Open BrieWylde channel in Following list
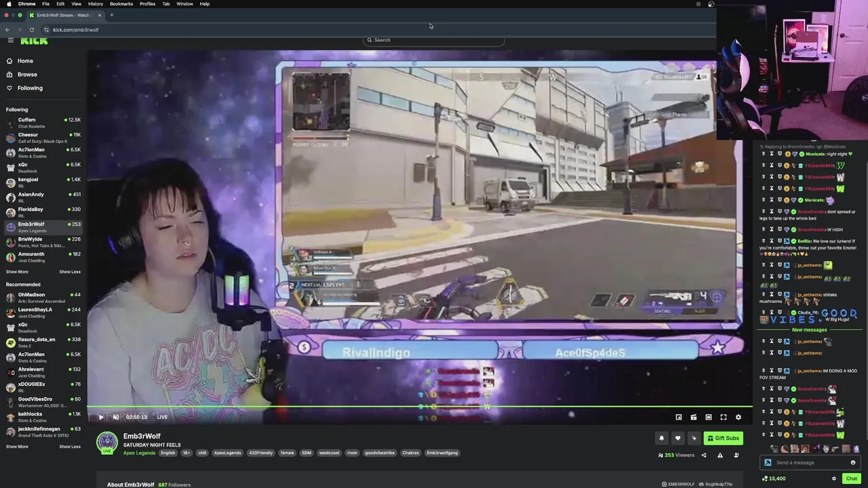The width and height of the screenshot is (868, 488). tap(43, 242)
